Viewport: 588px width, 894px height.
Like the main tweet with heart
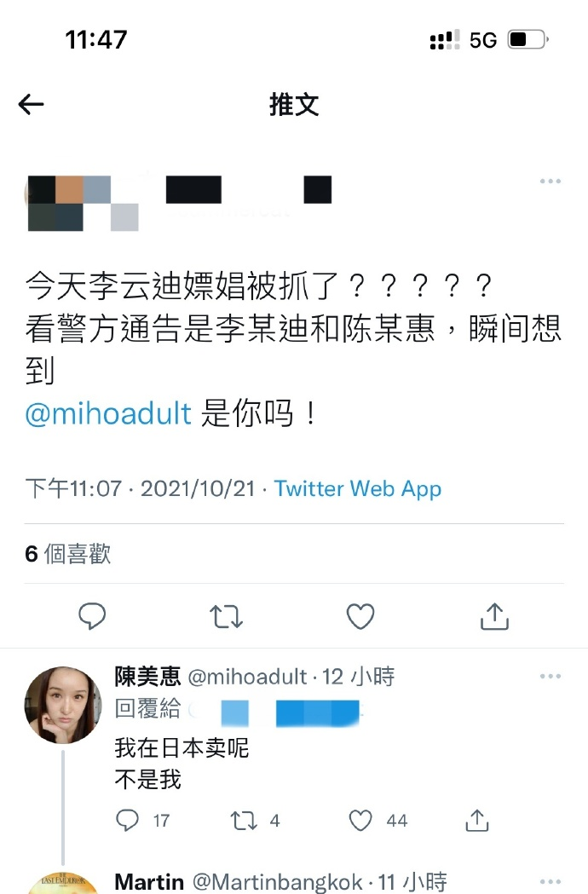pos(360,616)
